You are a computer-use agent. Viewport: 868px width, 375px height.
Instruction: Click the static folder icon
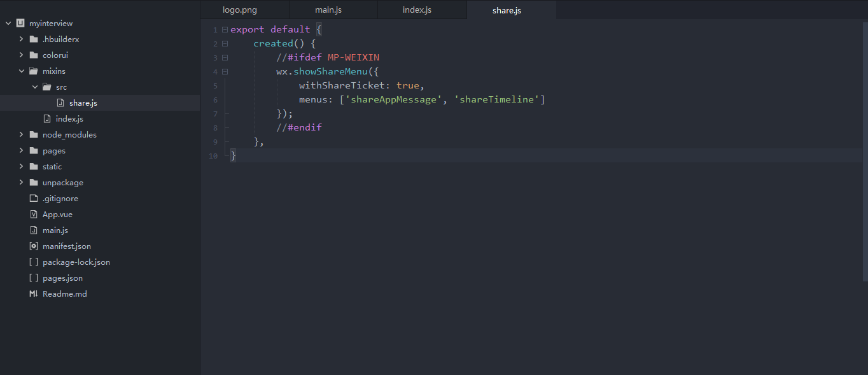pos(34,166)
